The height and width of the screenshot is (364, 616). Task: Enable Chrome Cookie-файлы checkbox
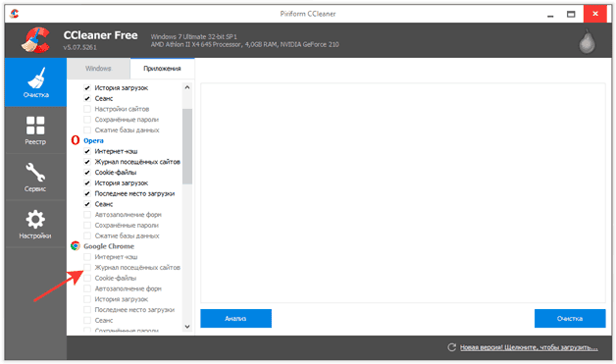coord(87,278)
